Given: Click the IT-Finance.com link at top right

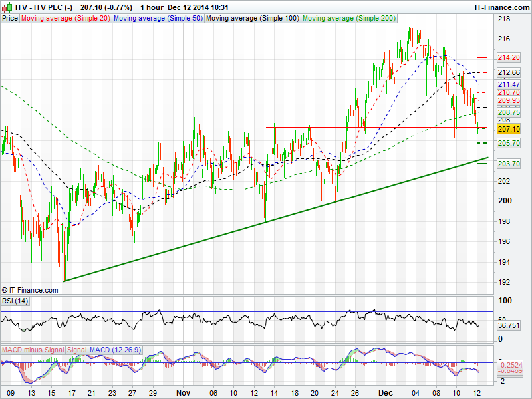Looking at the screenshot, I should (502, 7).
